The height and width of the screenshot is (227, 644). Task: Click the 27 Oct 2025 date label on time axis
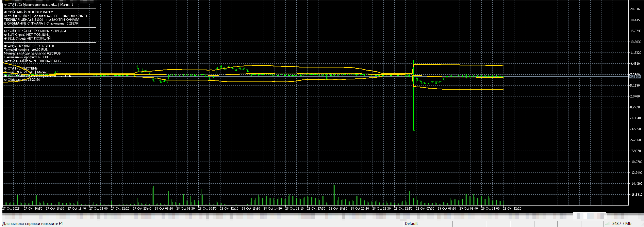click(11, 208)
